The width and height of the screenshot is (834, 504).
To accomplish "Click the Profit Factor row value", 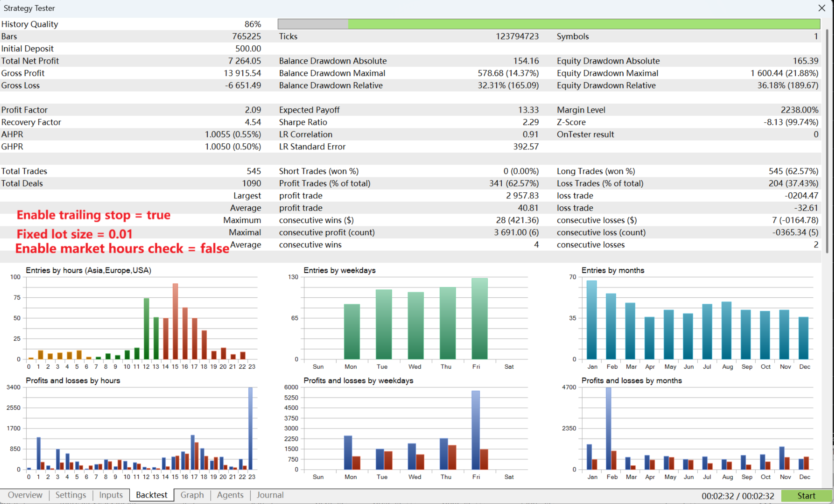I will tap(253, 110).
